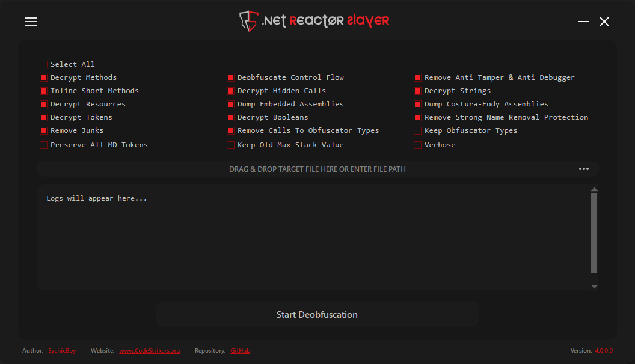635x364 pixels.
Task: Toggle Decrypt Methods option
Action: coord(44,77)
